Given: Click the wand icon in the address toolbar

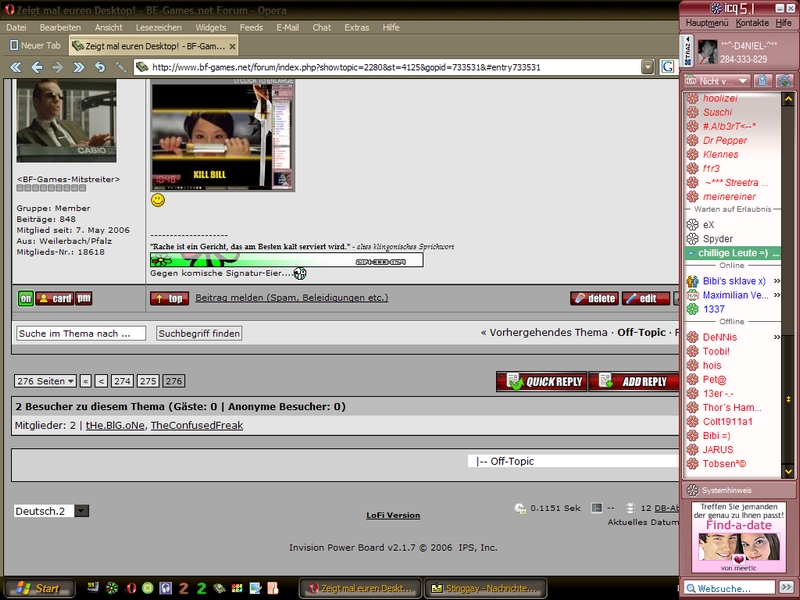Looking at the screenshot, I should (121, 67).
